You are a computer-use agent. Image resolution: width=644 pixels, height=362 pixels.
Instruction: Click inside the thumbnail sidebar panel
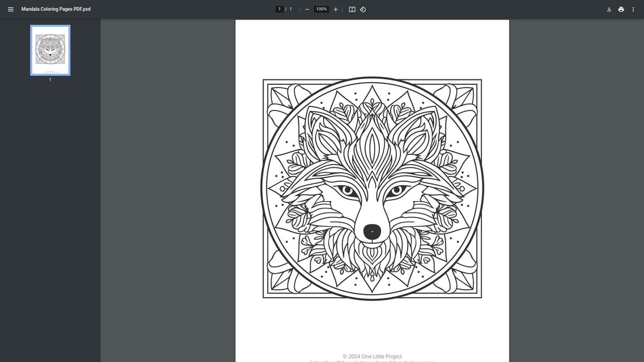50,215
